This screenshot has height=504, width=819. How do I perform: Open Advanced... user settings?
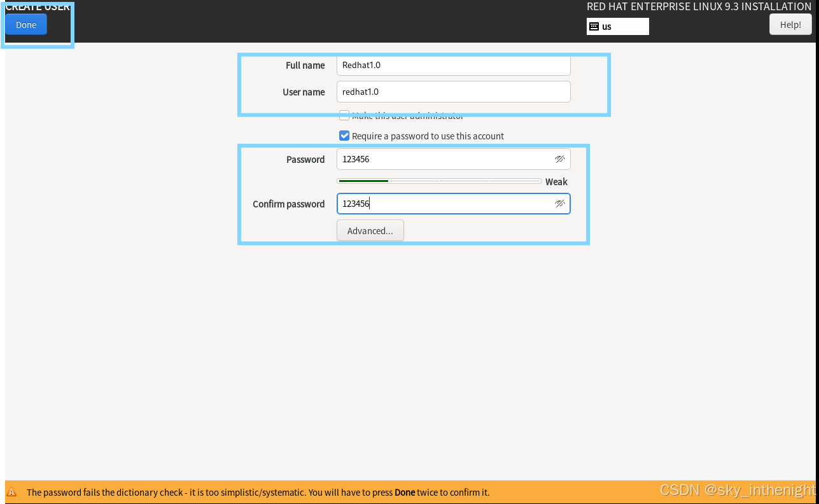pos(370,231)
